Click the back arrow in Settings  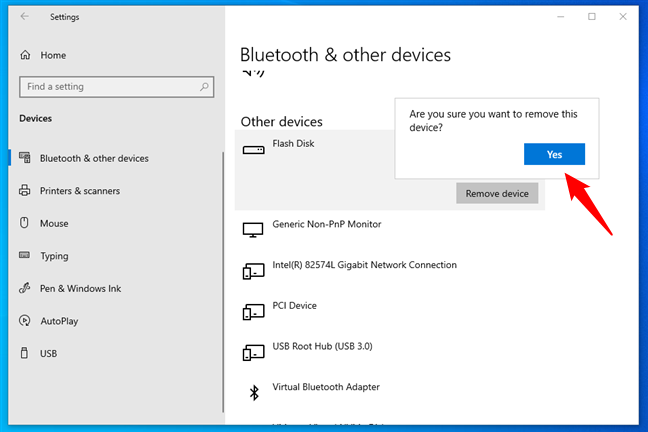tap(25, 17)
